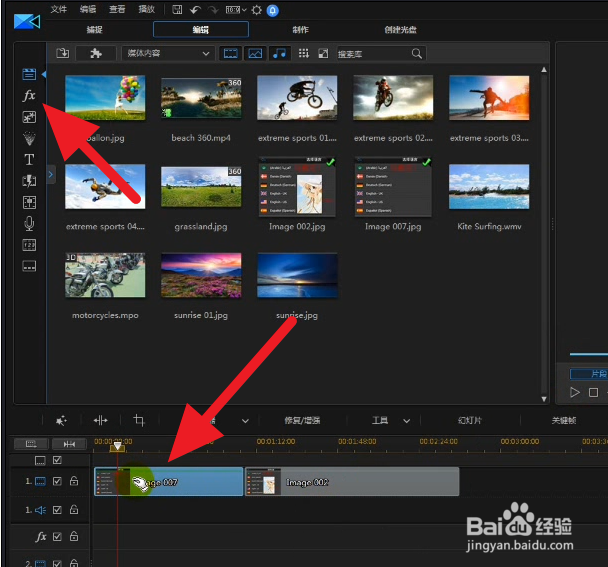Click the crop tool icon

[x=139, y=420]
